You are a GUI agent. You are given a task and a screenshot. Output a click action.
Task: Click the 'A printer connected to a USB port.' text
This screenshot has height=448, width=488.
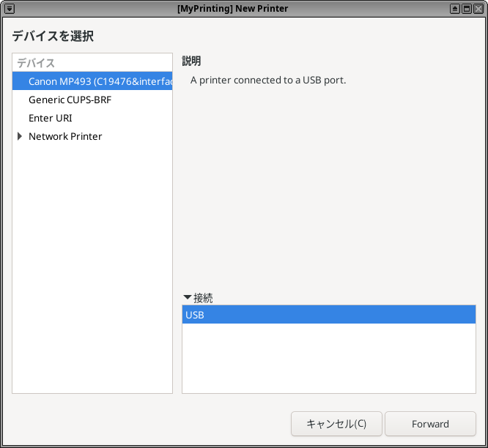point(268,81)
